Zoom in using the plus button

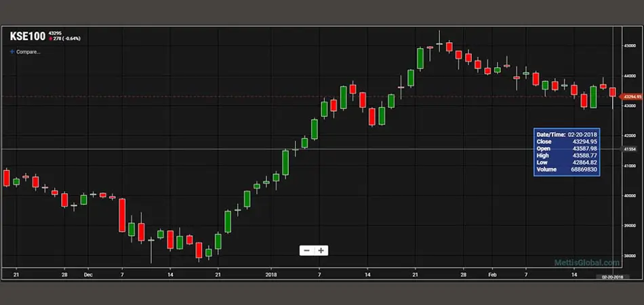pos(321,250)
